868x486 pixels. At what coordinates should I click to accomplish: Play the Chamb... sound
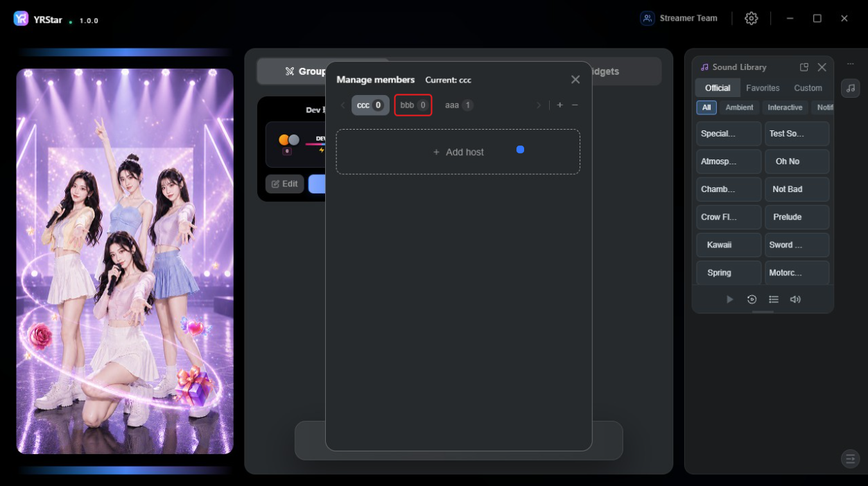coord(729,189)
